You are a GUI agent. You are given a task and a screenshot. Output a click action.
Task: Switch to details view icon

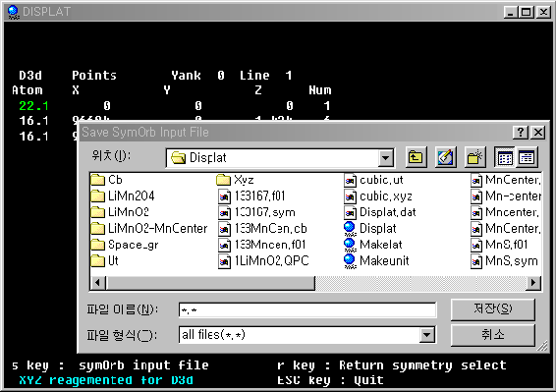527,157
